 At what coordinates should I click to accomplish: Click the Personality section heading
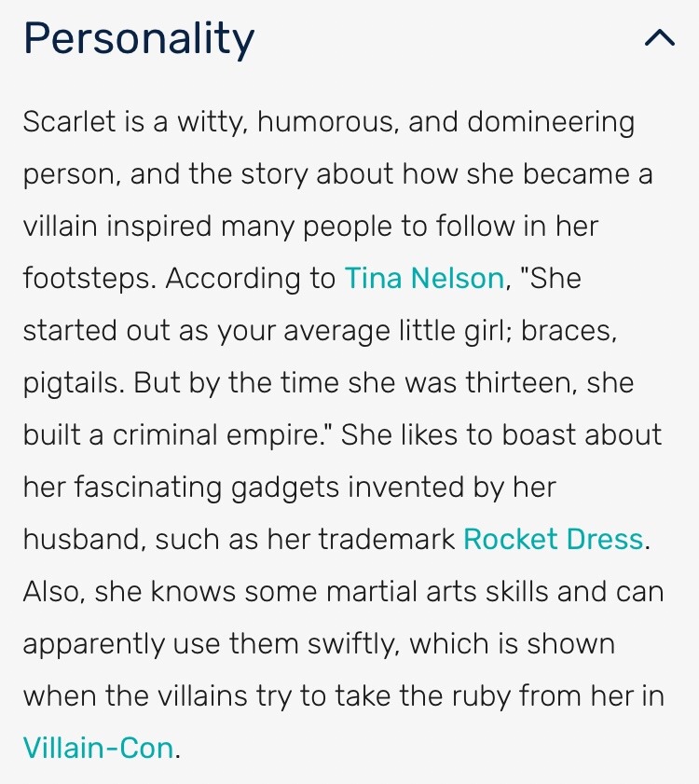139,38
